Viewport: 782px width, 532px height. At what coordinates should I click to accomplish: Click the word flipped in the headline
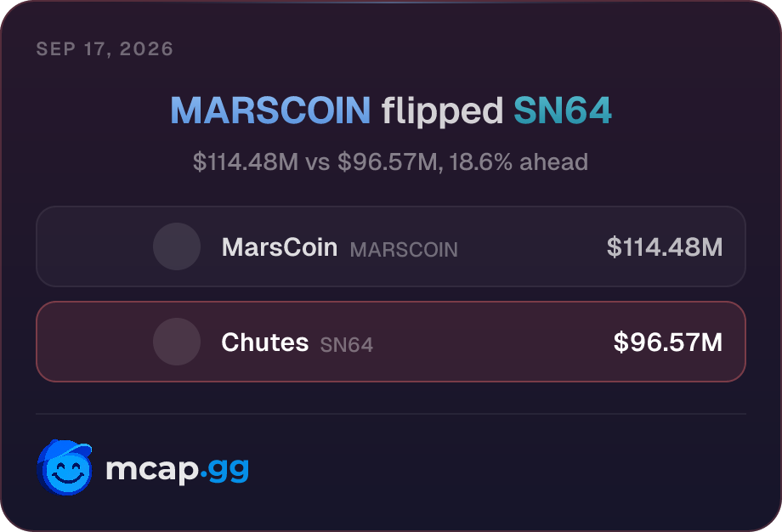[442, 111]
